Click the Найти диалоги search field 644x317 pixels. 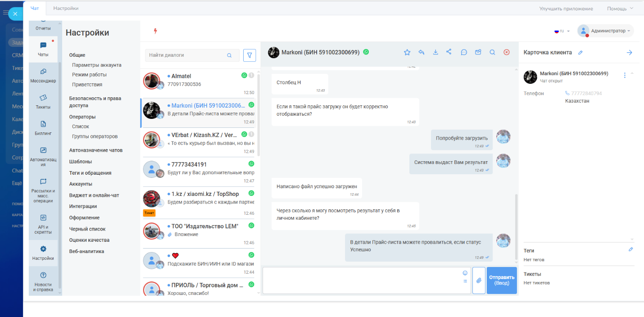coord(187,55)
